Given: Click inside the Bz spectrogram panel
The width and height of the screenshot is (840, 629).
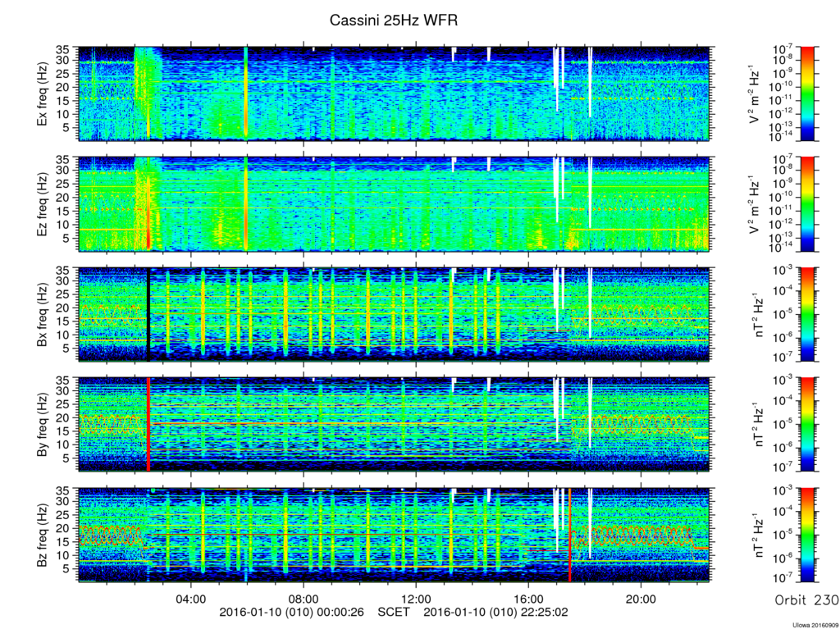Looking at the screenshot, I should pyautogui.click(x=394, y=535).
